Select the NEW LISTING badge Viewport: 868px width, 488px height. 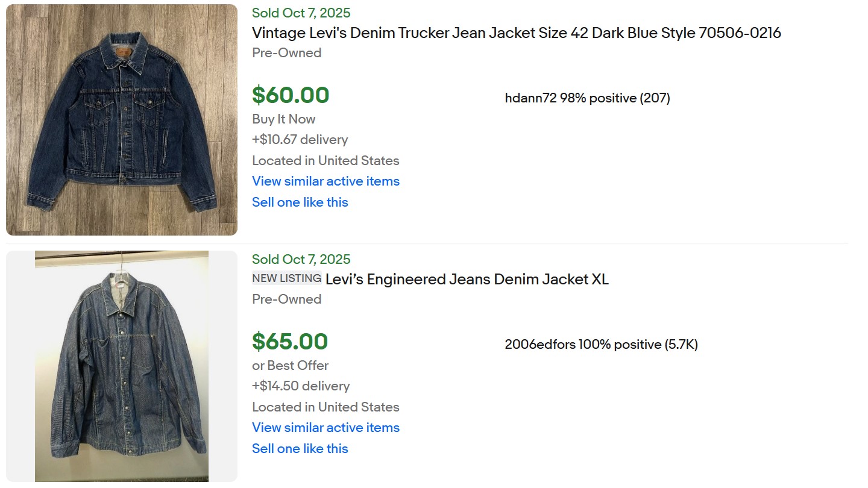pyautogui.click(x=286, y=278)
